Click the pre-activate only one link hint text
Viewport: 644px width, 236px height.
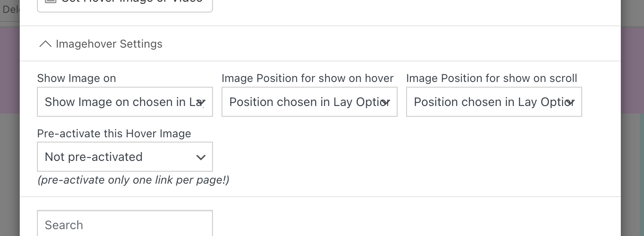(133, 180)
